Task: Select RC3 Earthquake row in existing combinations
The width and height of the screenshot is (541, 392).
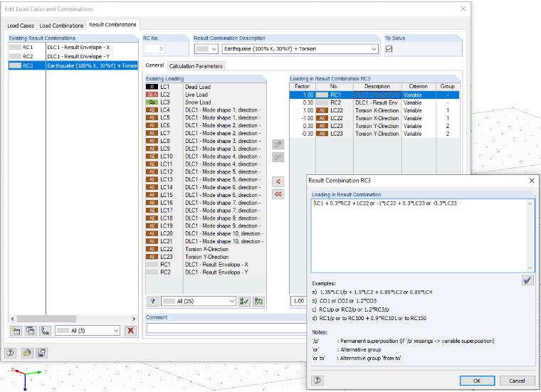Action: click(73, 65)
